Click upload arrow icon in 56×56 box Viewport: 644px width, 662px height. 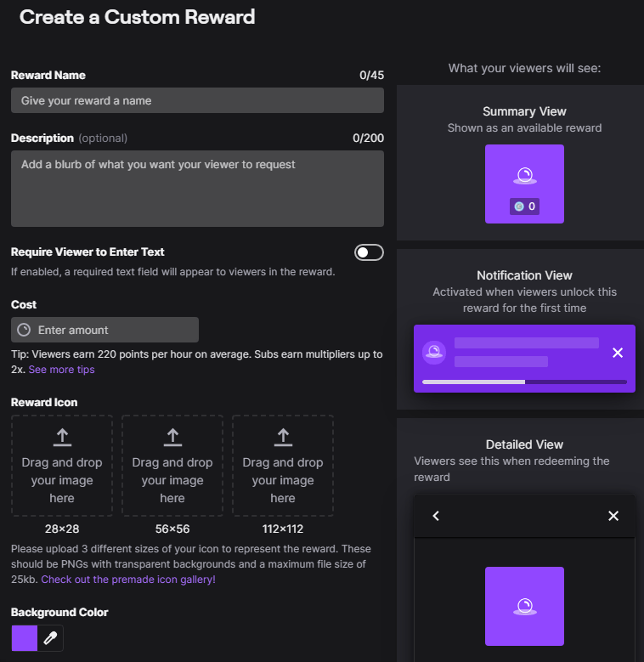click(x=172, y=437)
